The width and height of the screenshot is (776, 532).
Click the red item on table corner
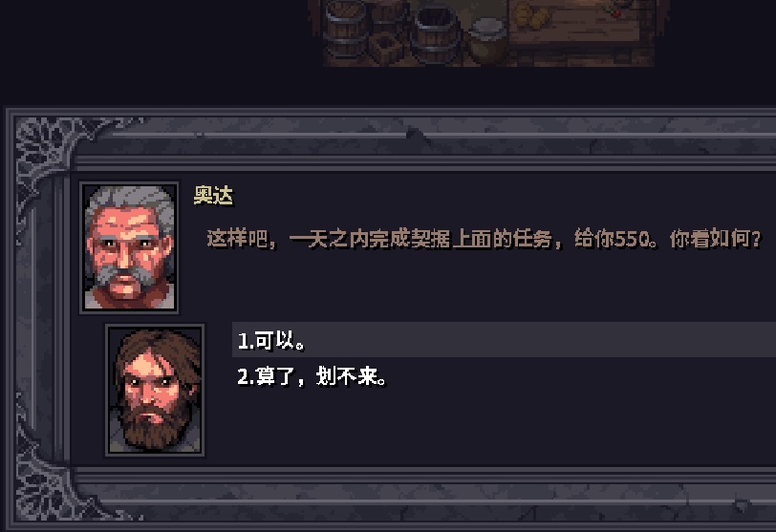tap(615, 11)
